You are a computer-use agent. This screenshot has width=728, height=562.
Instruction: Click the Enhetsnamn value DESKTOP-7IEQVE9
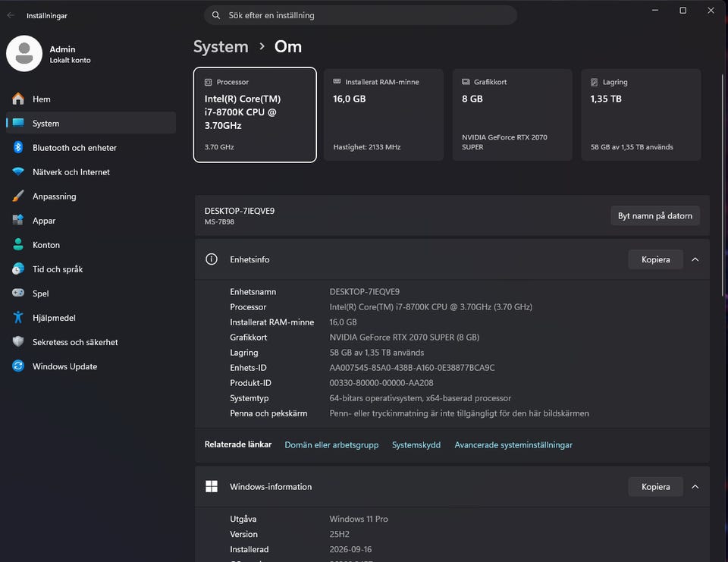[364, 292]
